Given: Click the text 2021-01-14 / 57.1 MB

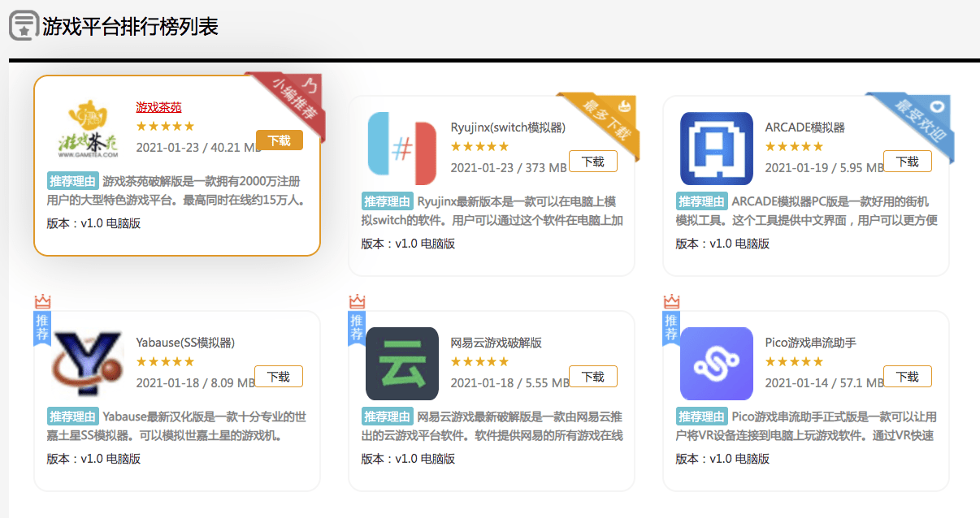Looking at the screenshot, I should point(824,383).
